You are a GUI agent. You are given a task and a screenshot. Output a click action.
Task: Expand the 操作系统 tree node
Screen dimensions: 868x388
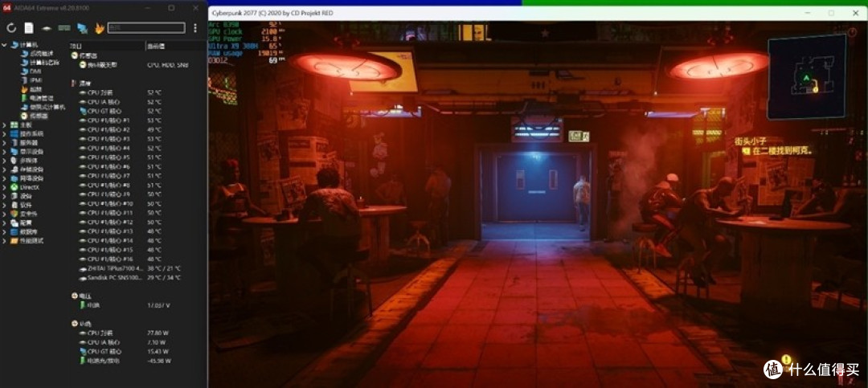(x=5, y=134)
